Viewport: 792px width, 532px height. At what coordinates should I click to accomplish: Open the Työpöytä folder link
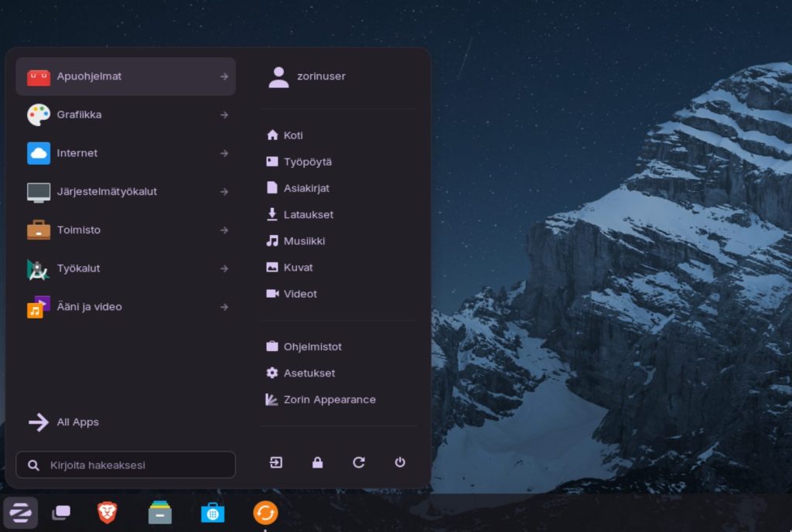click(x=308, y=162)
